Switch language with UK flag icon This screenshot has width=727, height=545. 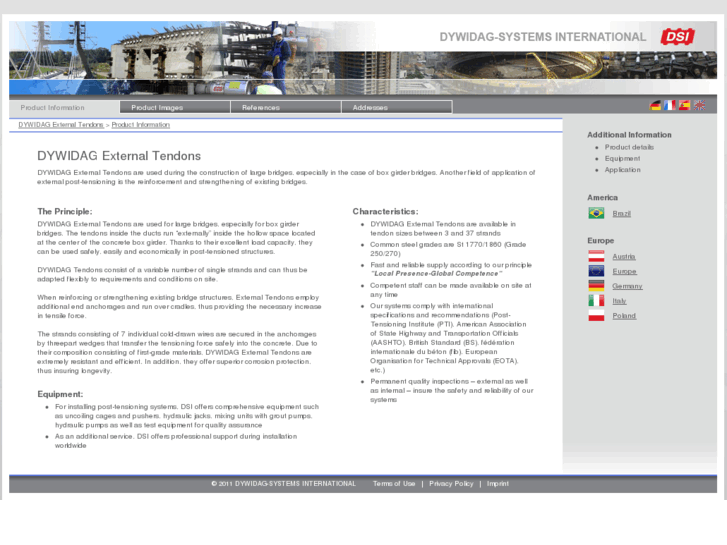tap(700, 105)
